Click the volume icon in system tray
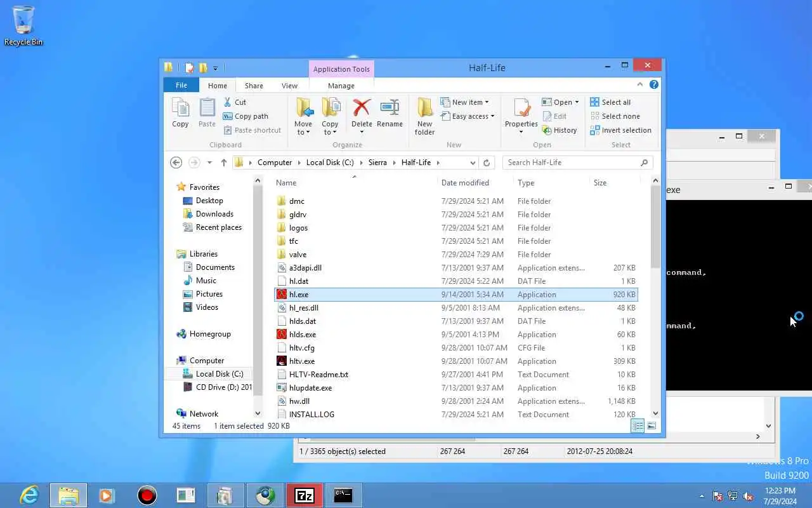The height and width of the screenshot is (508, 812). pos(748,496)
